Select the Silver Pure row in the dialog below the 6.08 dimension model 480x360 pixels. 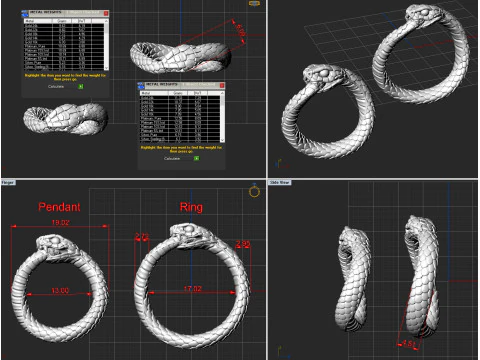point(180,135)
